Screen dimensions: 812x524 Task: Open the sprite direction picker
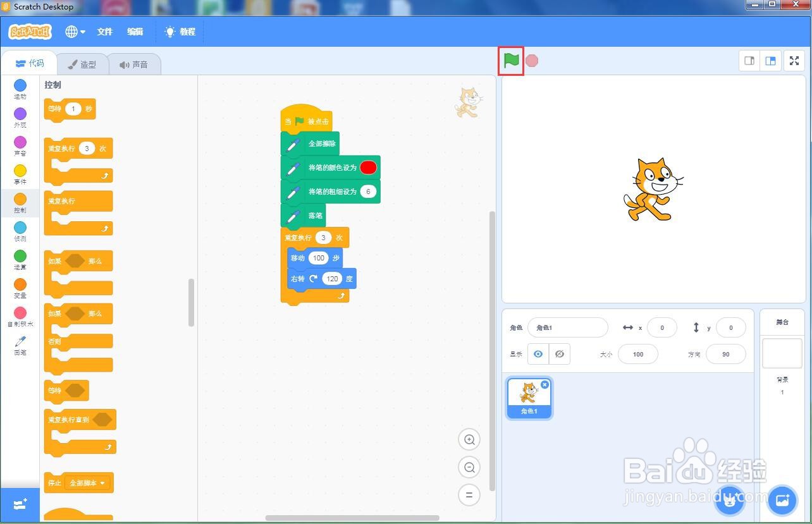[725, 354]
